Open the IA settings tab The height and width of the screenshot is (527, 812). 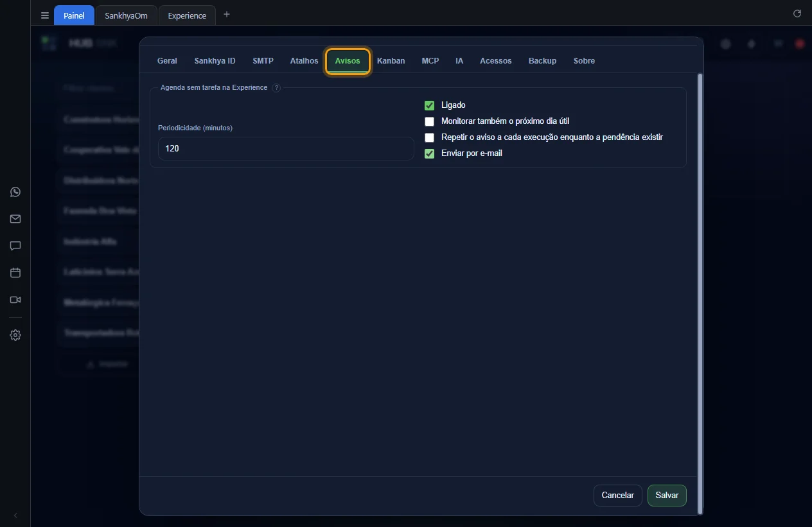(459, 61)
